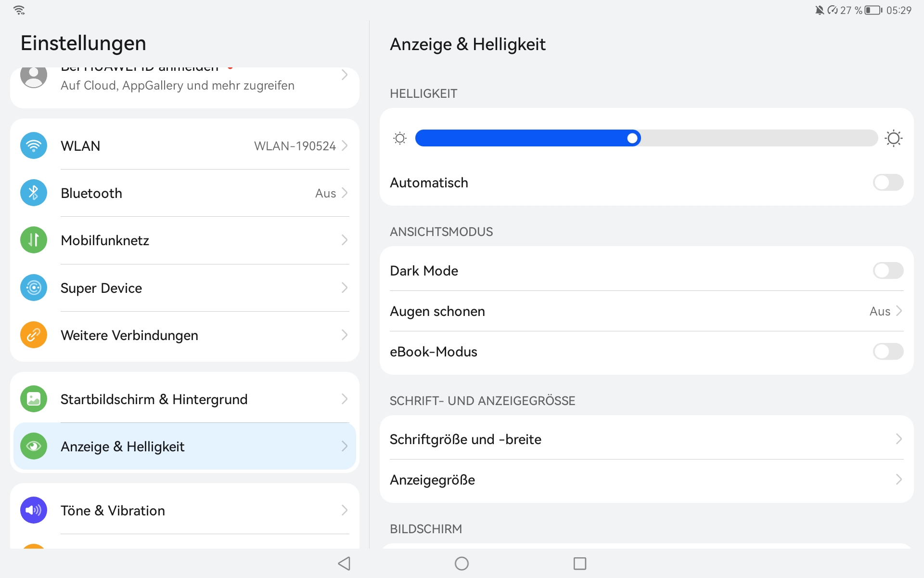
Task: Tap the purple Töne & Vibration speaker icon
Action: coord(34,510)
